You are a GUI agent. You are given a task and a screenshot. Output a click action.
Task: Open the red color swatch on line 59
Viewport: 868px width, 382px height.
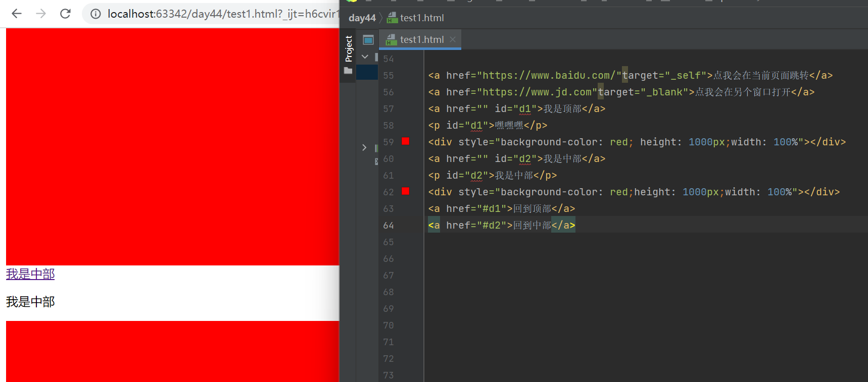405,141
